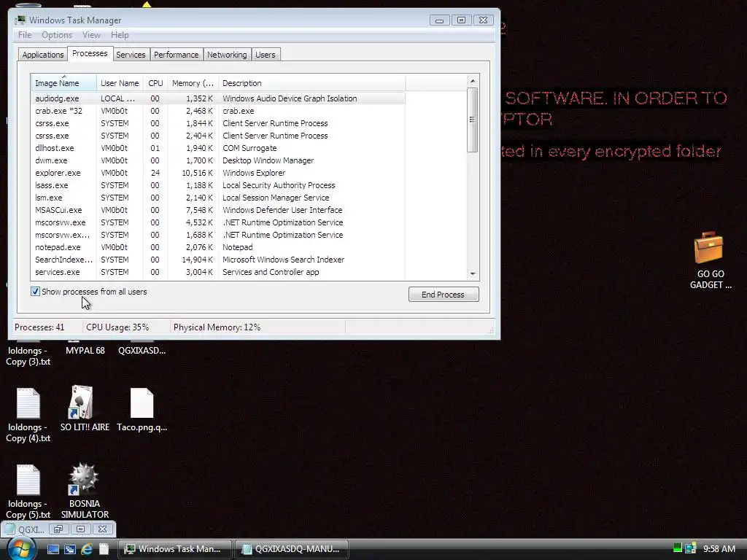The height and width of the screenshot is (560, 747).
Task: Launch Internet Explorer from quick launch
Action: pos(87,549)
